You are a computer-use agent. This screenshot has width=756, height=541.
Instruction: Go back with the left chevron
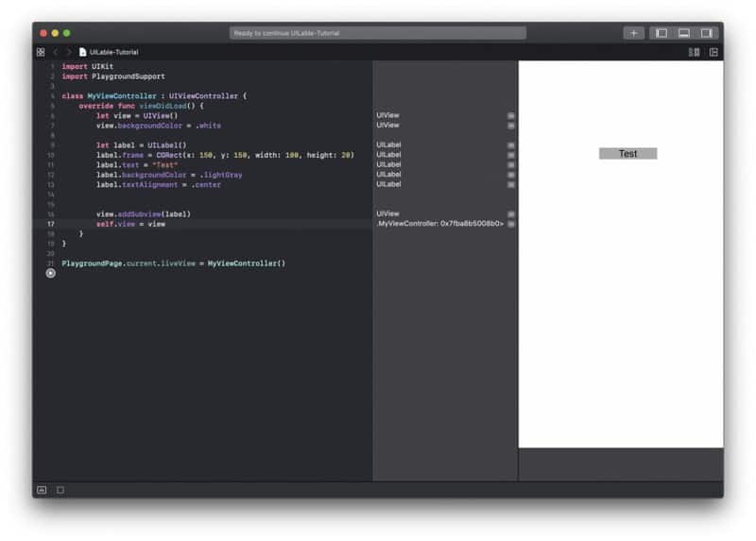click(x=56, y=52)
